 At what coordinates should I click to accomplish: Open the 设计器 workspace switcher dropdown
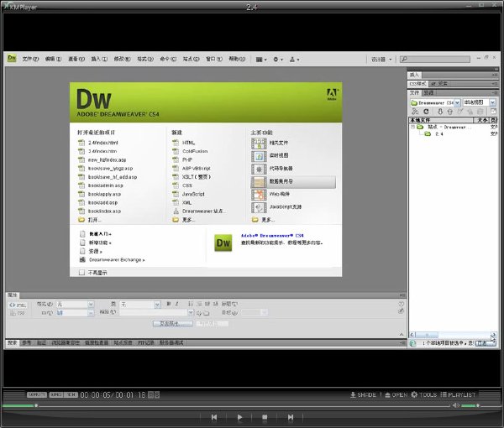coord(381,60)
